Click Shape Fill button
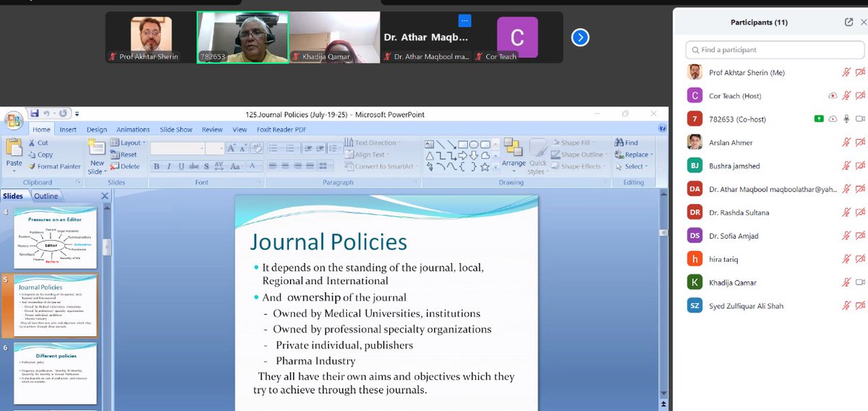 click(571, 143)
